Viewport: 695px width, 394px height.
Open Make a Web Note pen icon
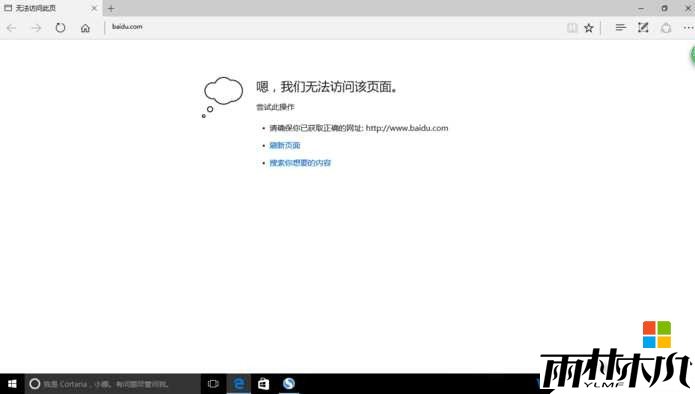643,27
